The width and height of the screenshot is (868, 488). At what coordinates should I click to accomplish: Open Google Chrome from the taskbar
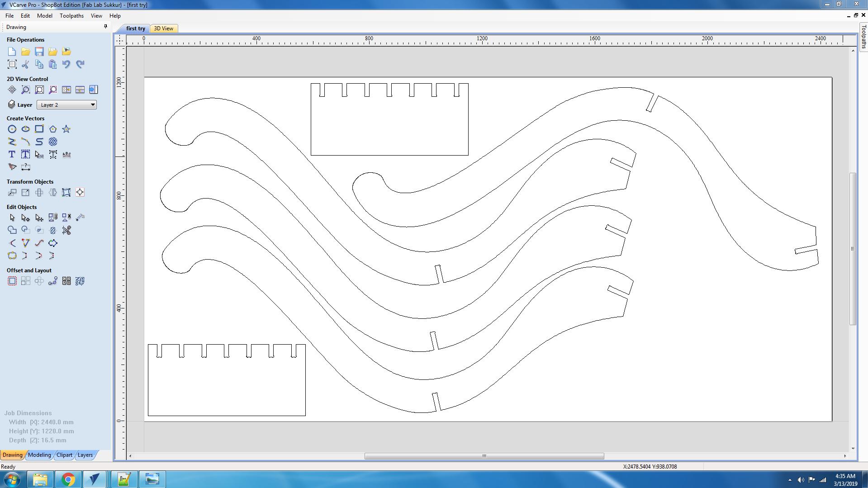68,479
